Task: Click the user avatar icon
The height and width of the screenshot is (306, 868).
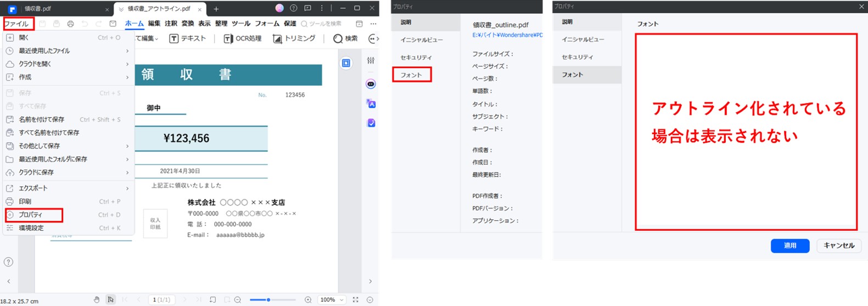Action: (x=279, y=8)
